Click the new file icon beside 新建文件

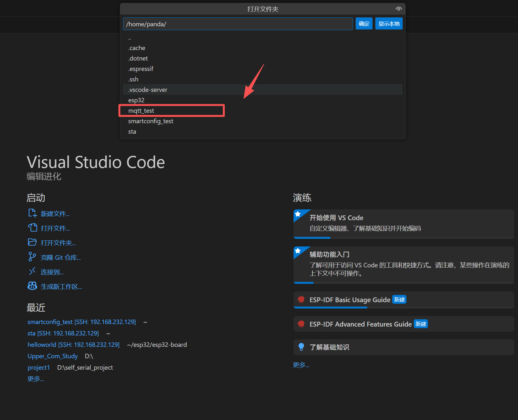tap(32, 213)
